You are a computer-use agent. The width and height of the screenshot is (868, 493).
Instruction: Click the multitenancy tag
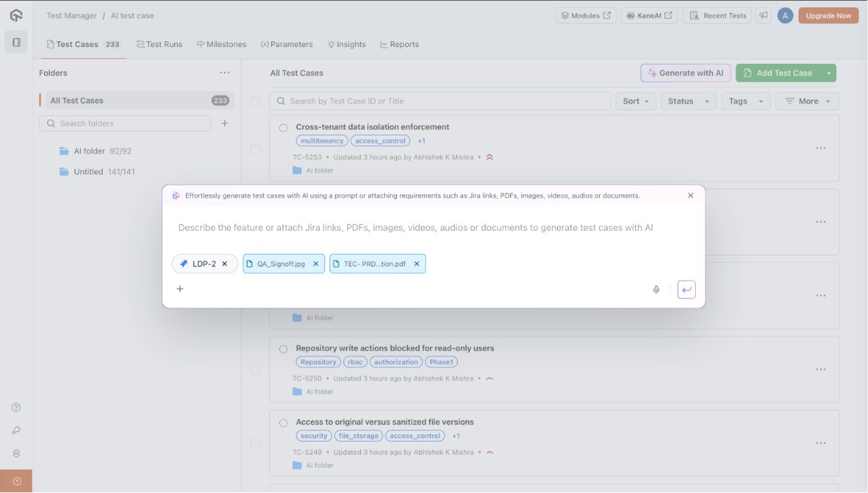[x=322, y=141]
